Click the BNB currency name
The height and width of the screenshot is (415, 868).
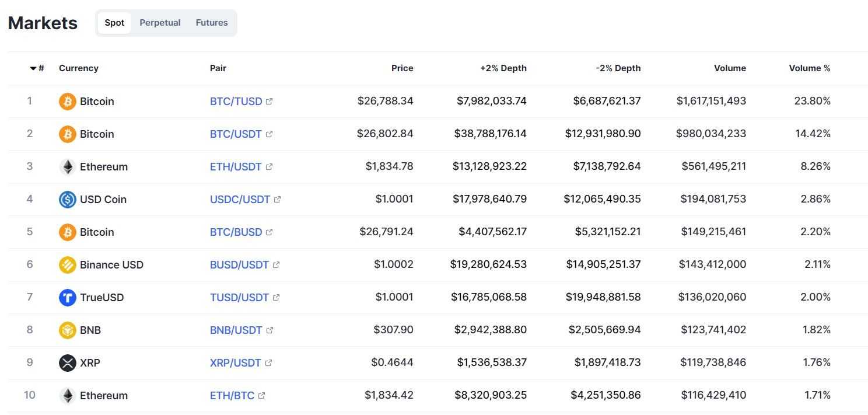point(90,330)
